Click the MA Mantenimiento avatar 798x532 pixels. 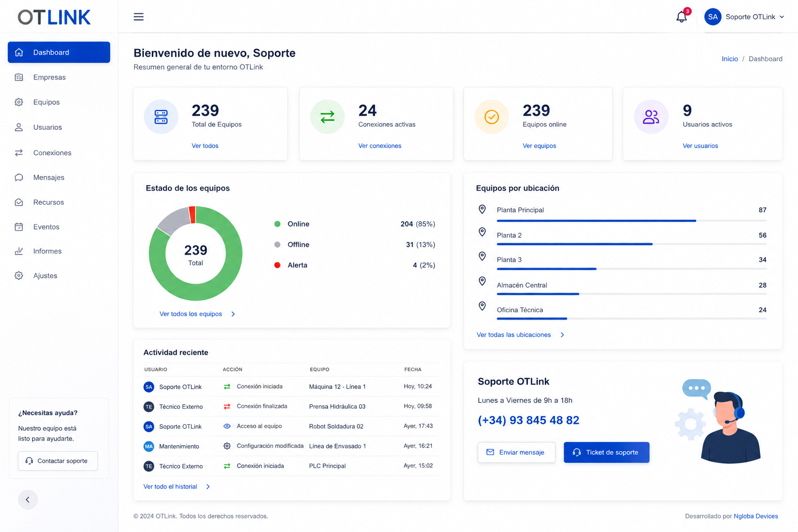tap(149, 446)
